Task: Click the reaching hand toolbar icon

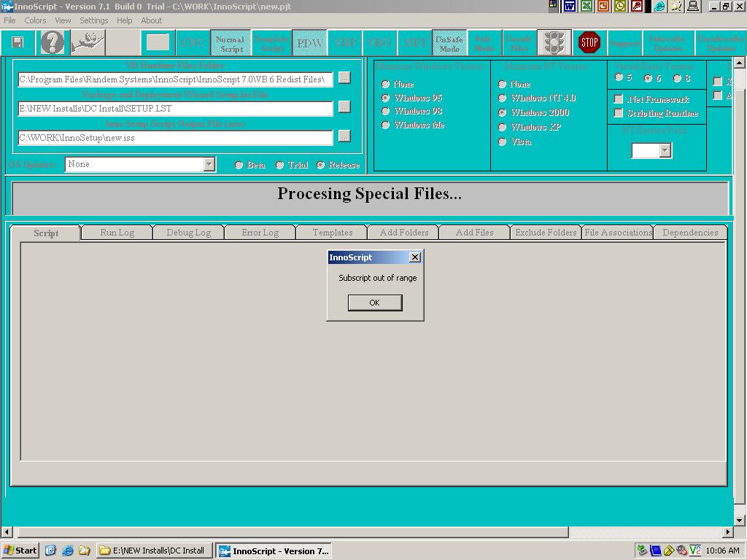Action: (88, 42)
